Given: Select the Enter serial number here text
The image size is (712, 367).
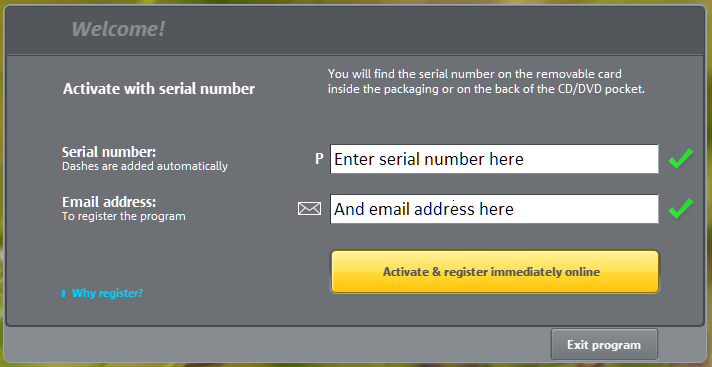Looking at the screenshot, I should pos(429,159).
